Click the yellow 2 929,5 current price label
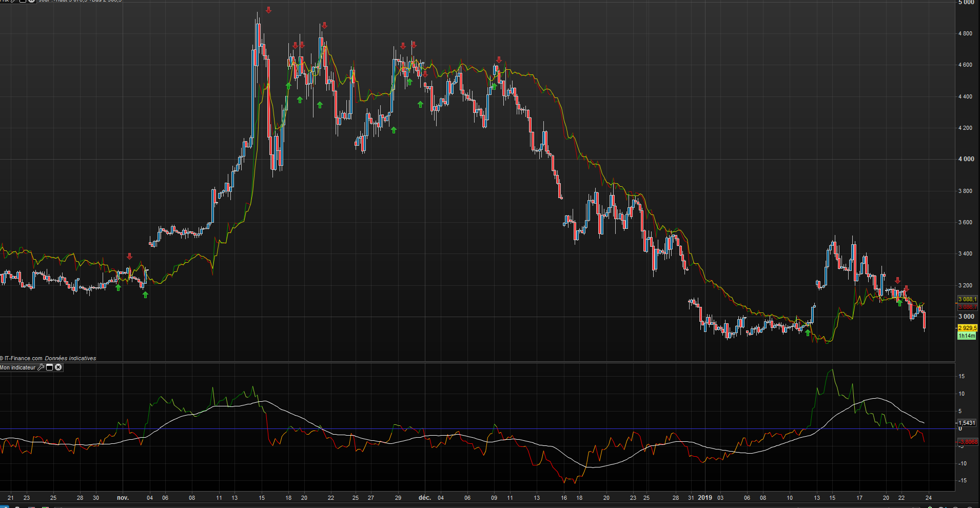Screen dimensions: 980x508 tap(967, 328)
